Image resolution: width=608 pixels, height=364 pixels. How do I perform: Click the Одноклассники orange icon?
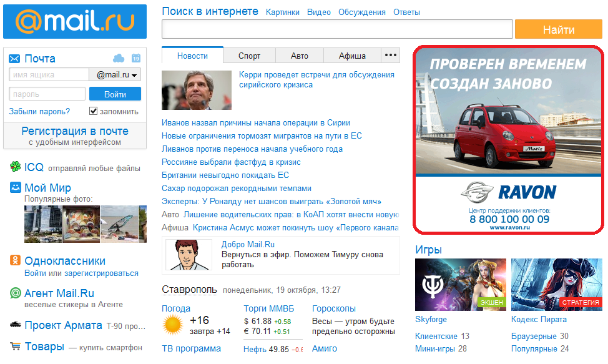(x=16, y=261)
